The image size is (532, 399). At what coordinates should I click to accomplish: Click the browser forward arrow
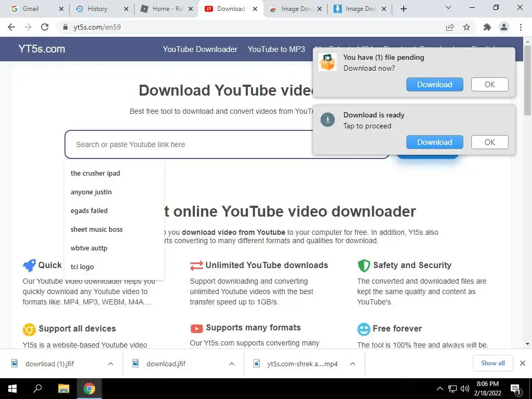[x=28, y=27]
